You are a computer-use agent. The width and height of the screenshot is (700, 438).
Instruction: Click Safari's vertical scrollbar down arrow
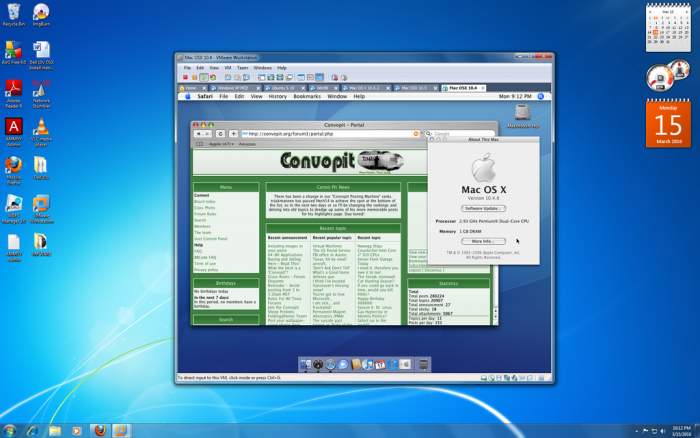click(x=495, y=317)
